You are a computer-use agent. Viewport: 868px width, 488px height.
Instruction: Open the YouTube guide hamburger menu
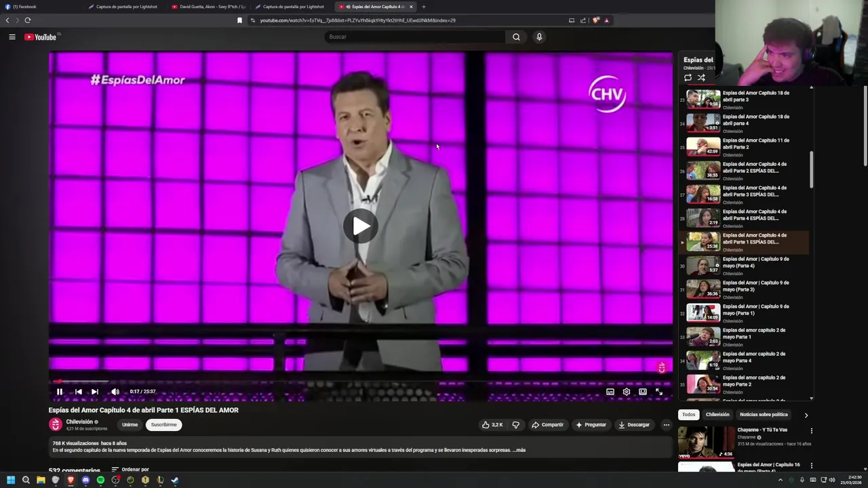coord(12,37)
